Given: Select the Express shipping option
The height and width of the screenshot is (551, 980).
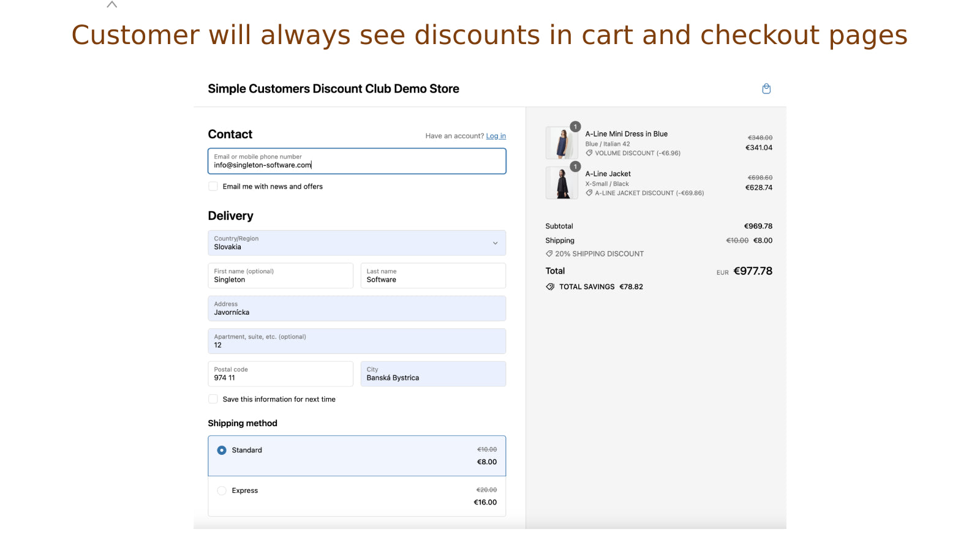Looking at the screenshot, I should (x=221, y=490).
